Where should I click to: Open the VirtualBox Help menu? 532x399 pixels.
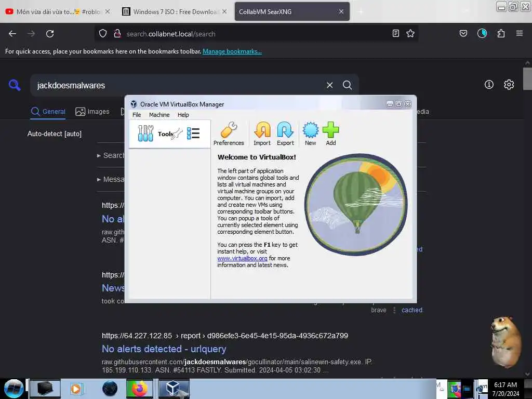[183, 115]
